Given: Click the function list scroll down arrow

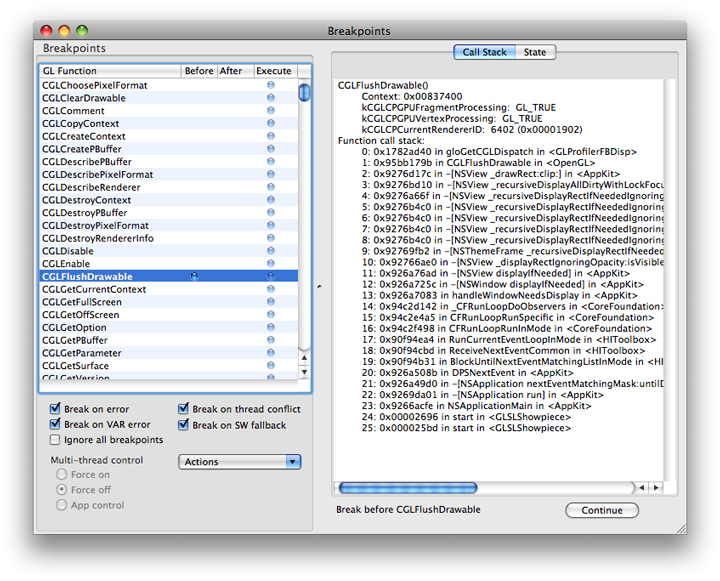Looking at the screenshot, I should point(305,372).
